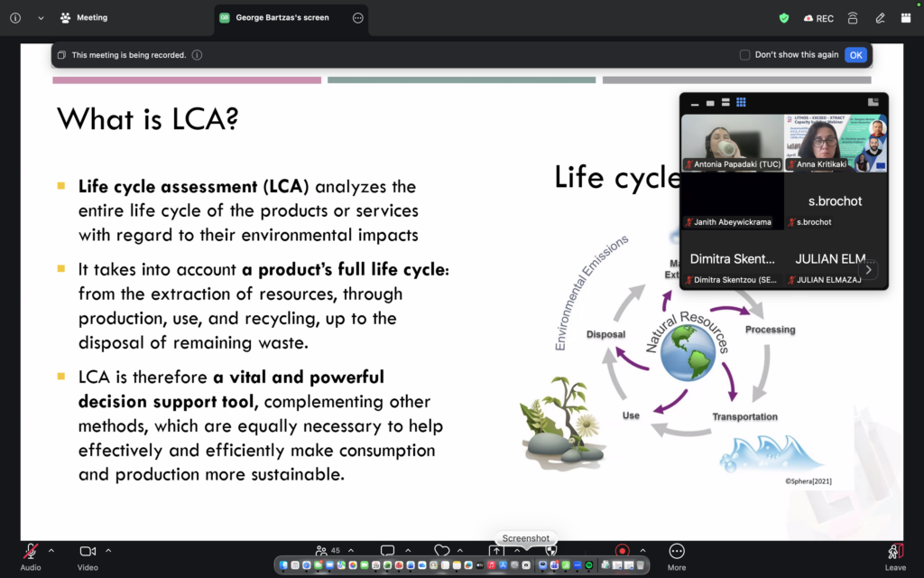Expand video options arrow beside Video
The image size is (924, 578).
108,551
